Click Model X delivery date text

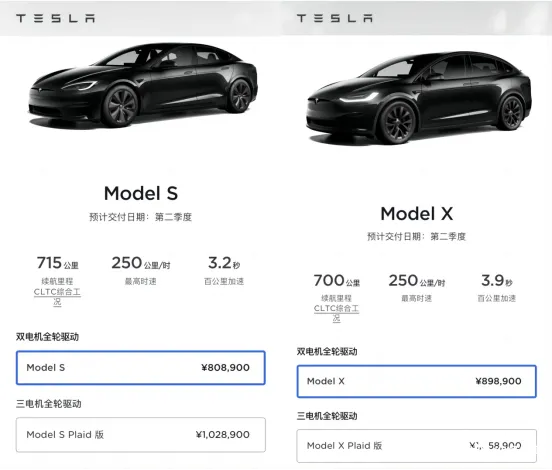(416, 236)
